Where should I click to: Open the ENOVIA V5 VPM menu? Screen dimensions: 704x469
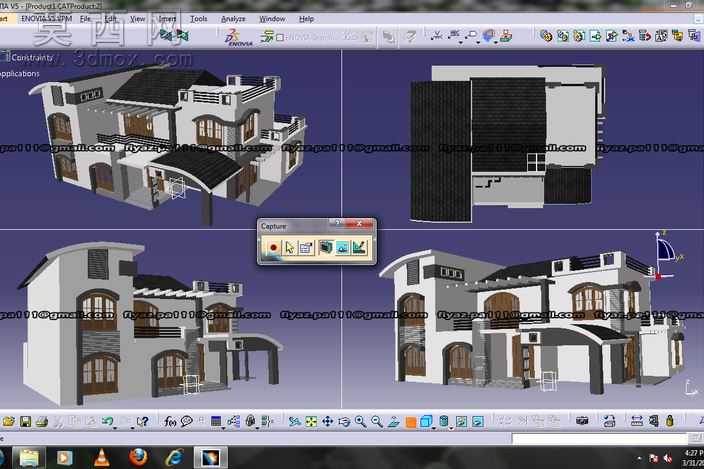click(x=47, y=19)
